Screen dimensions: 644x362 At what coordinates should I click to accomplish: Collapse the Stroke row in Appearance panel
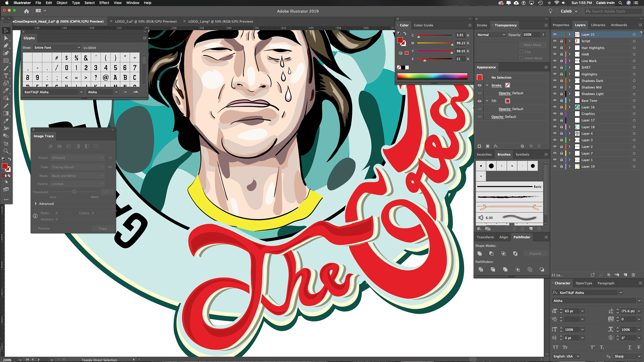[487, 85]
